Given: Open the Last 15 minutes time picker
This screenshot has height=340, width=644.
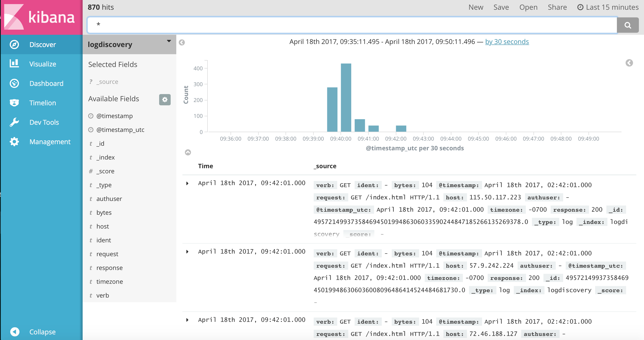Looking at the screenshot, I should [608, 7].
